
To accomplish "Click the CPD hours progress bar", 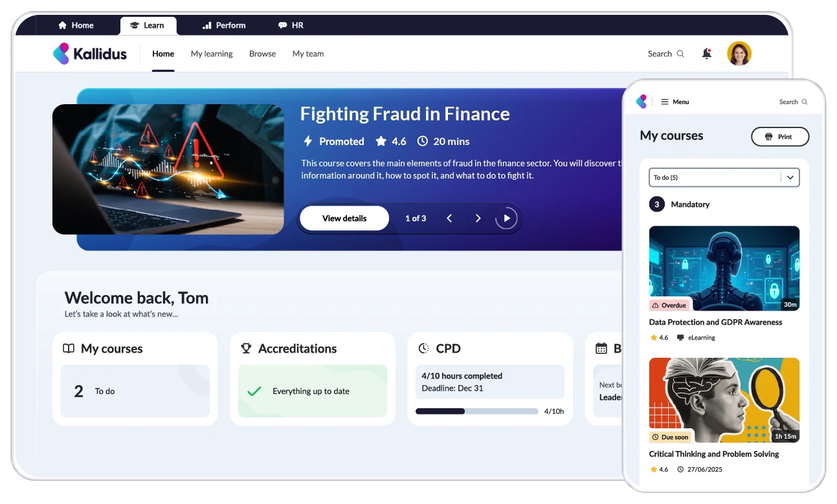I will tap(477, 411).
